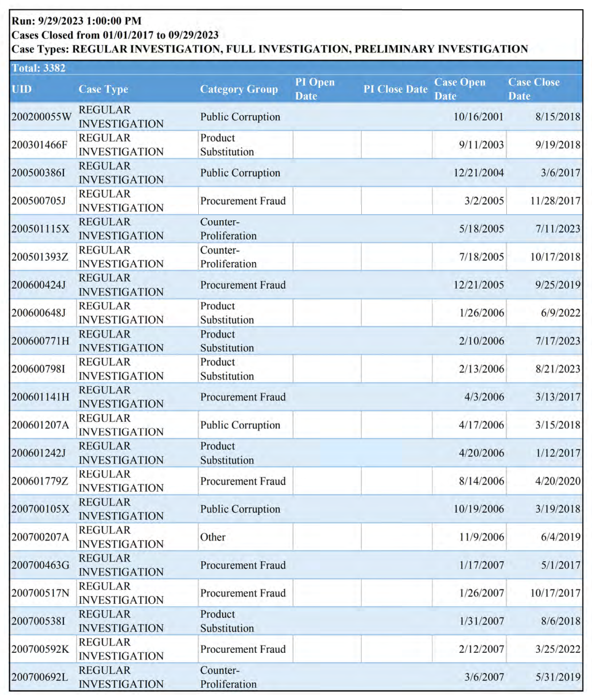Click the PI Close Date column header

tap(396, 89)
